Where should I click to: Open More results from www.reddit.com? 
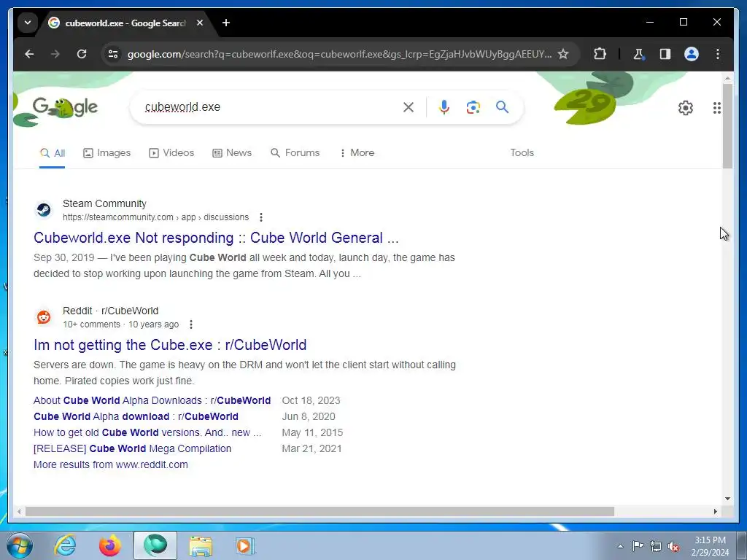(111, 464)
